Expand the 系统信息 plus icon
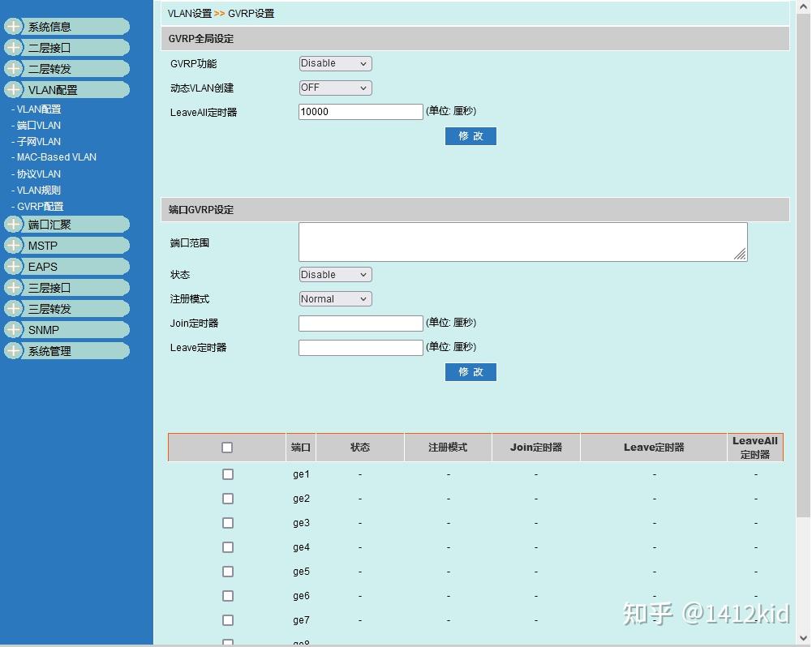812x647 pixels. coord(14,27)
